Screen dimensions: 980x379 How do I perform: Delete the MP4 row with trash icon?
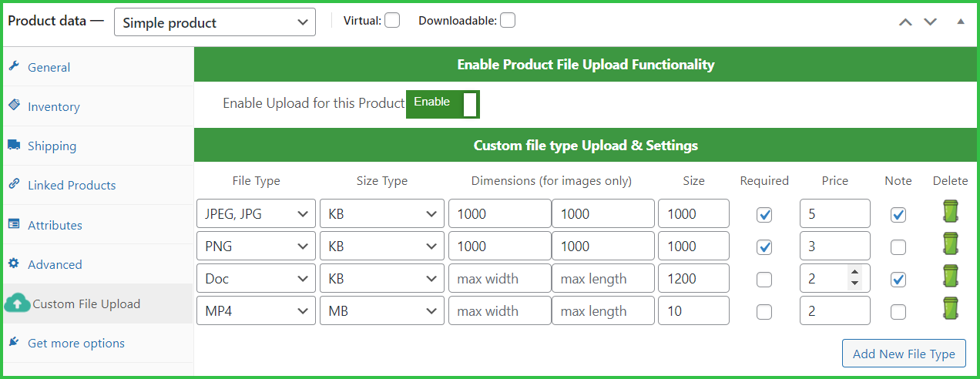950,308
